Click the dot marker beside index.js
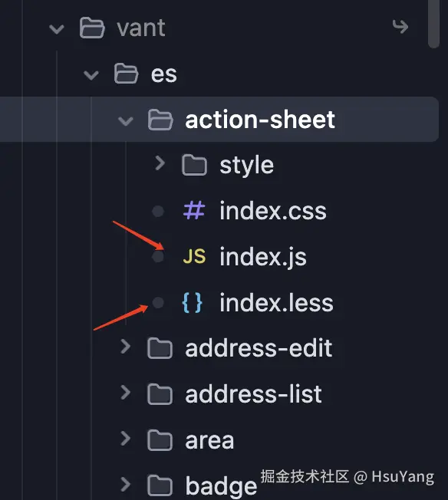 click(158, 257)
